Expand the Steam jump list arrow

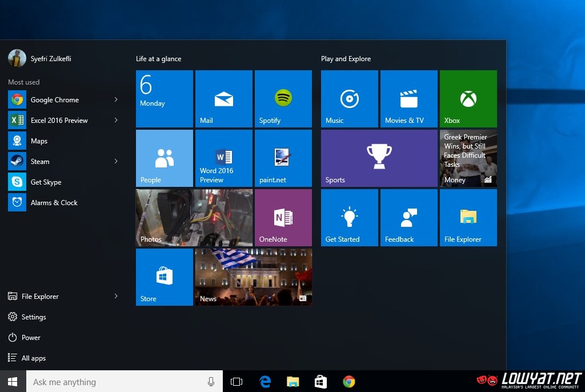116,162
